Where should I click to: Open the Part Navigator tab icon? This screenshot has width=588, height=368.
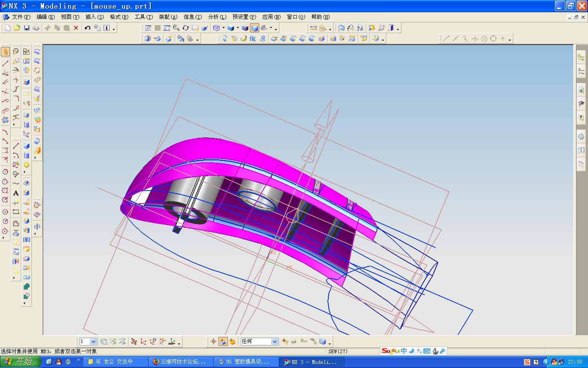click(x=581, y=72)
